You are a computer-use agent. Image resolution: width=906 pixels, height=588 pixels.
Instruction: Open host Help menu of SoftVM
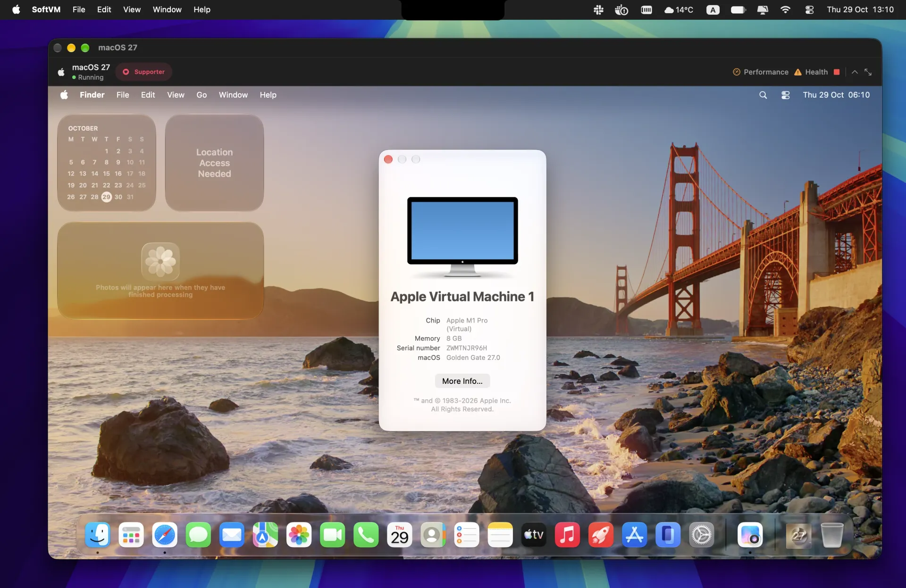tap(202, 9)
